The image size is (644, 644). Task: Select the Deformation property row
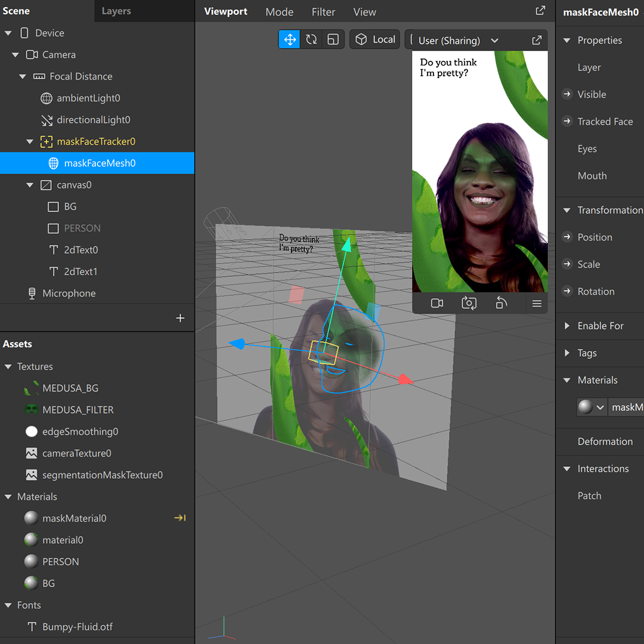coord(605,441)
